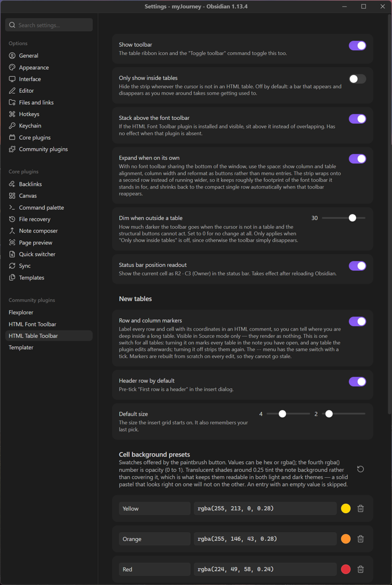The height and width of the screenshot is (585, 392).
Task: Click the New tables heading
Action: pyautogui.click(x=136, y=299)
